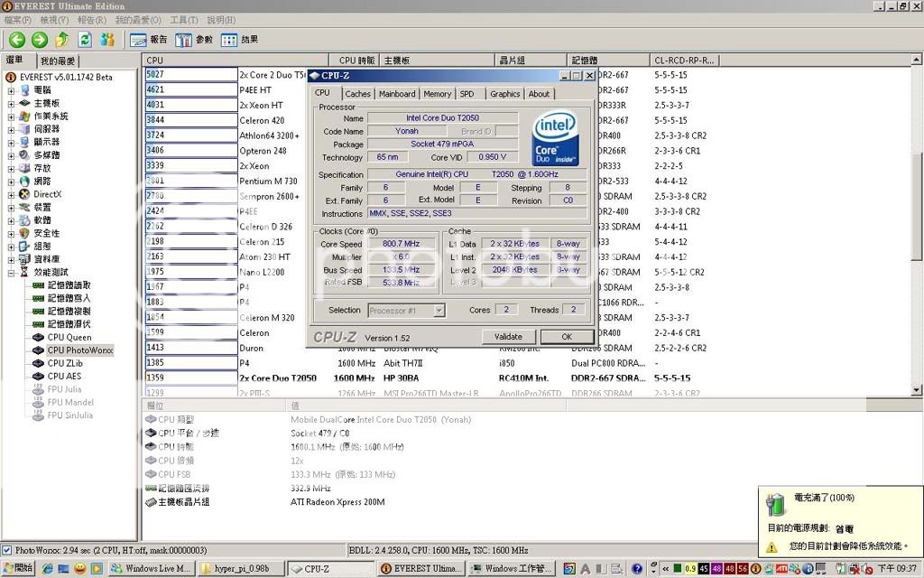Click the Internet Explorer quick launch icon
Viewport: 924px width, 578px height.
[47, 569]
